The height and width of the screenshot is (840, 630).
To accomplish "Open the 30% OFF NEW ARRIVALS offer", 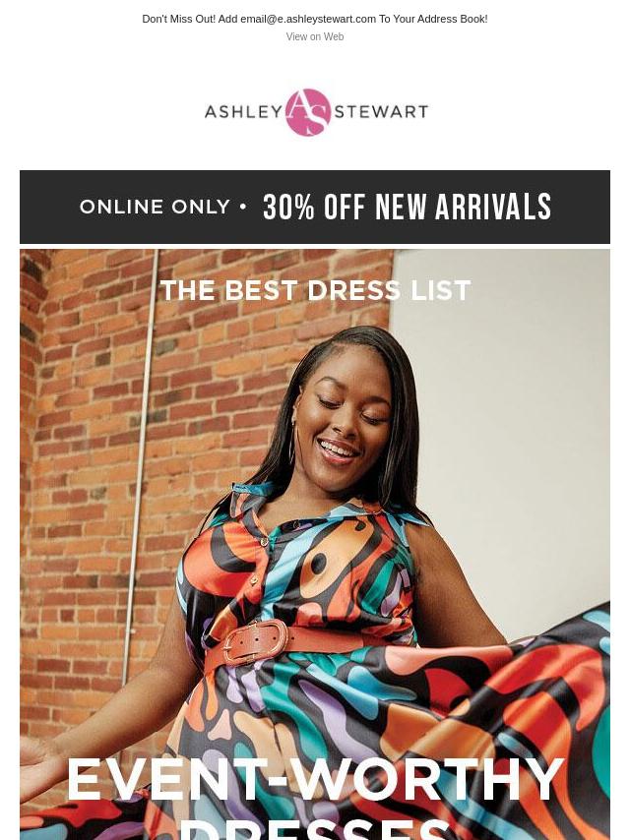I will pyautogui.click(x=407, y=207).
